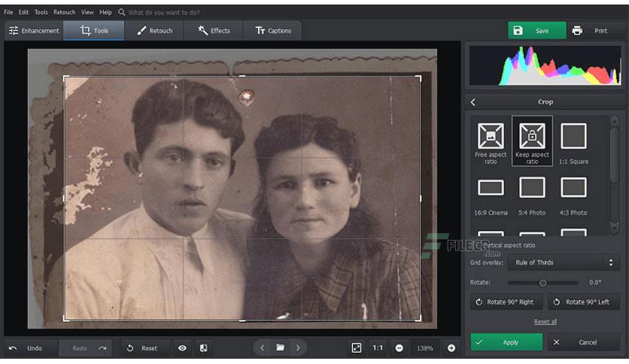The image size is (629, 364).
Task: Open the Grid overlay dropdown
Action: (x=562, y=262)
